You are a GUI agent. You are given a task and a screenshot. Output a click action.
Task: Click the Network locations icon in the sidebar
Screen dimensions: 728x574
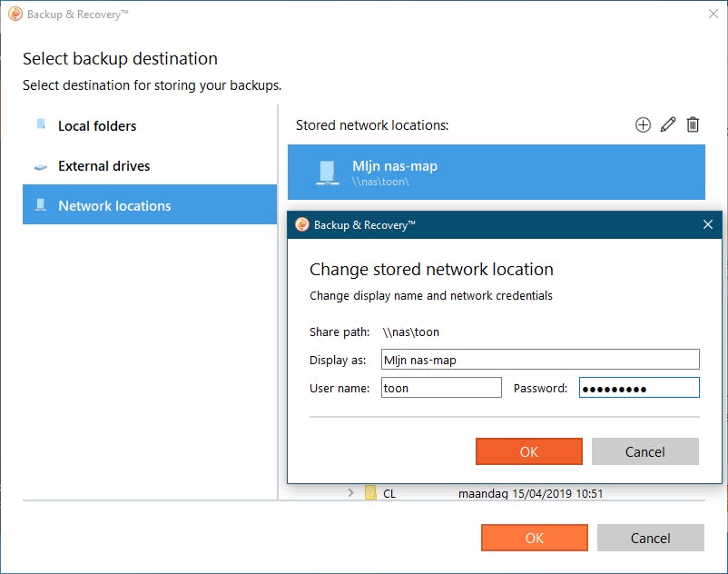click(x=41, y=204)
